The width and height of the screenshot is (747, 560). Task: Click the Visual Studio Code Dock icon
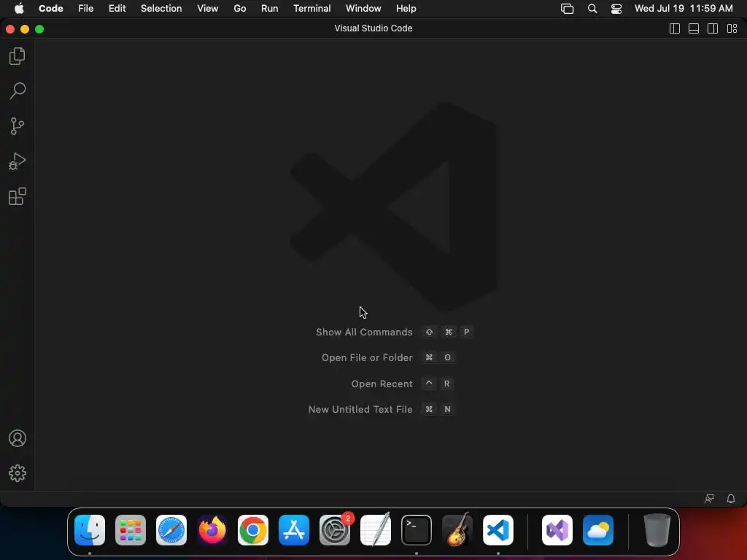498,530
